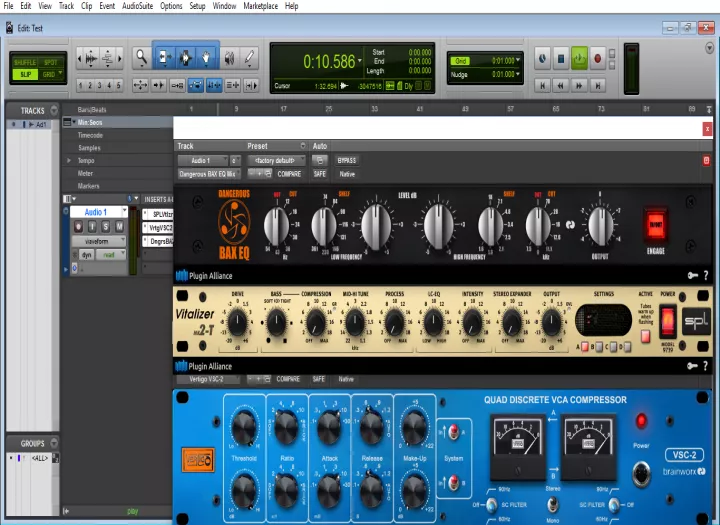Enable SHUFFLE edit mode

[25, 62]
